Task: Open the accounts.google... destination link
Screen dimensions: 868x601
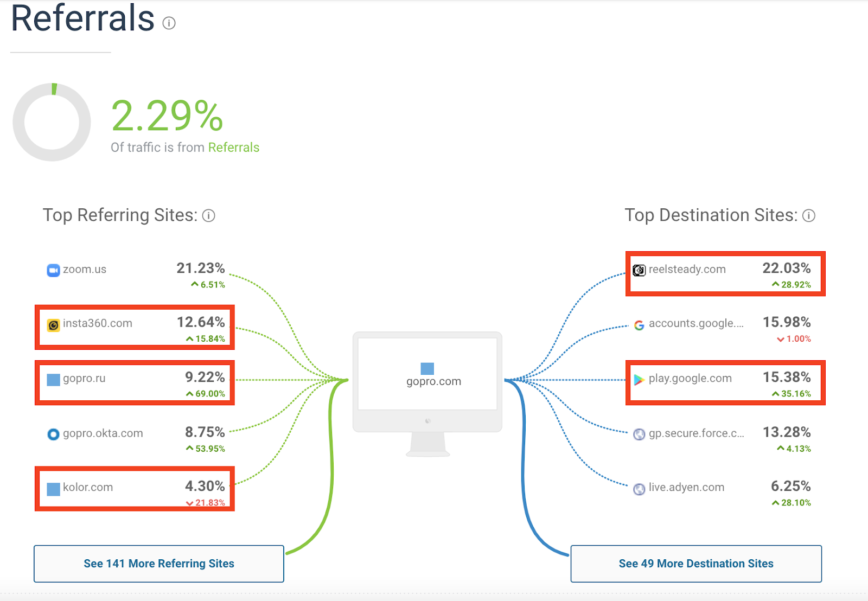Action: pos(696,323)
